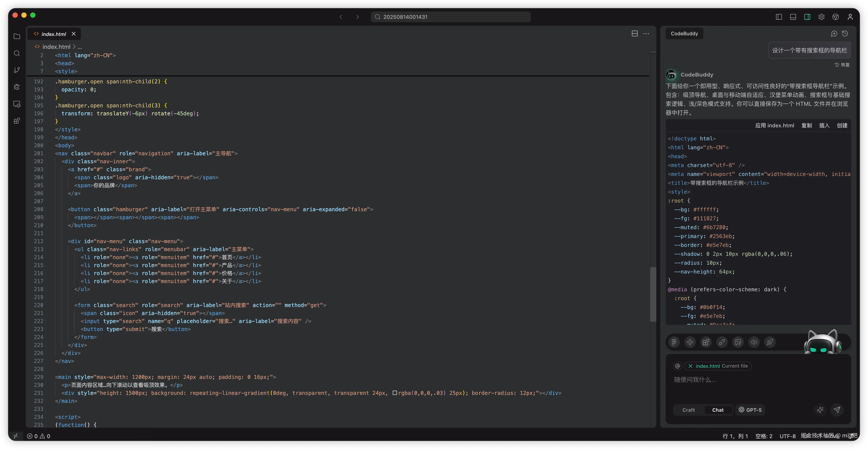Open the Search icon in activity bar
Screen dimensions: 868x449
(x=17, y=53)
